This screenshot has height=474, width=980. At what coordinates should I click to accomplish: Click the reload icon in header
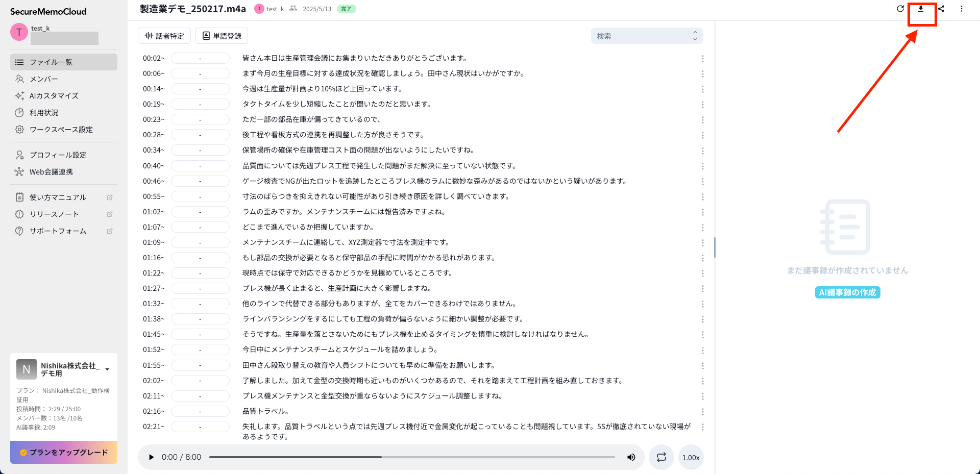(x=900, y=9)
